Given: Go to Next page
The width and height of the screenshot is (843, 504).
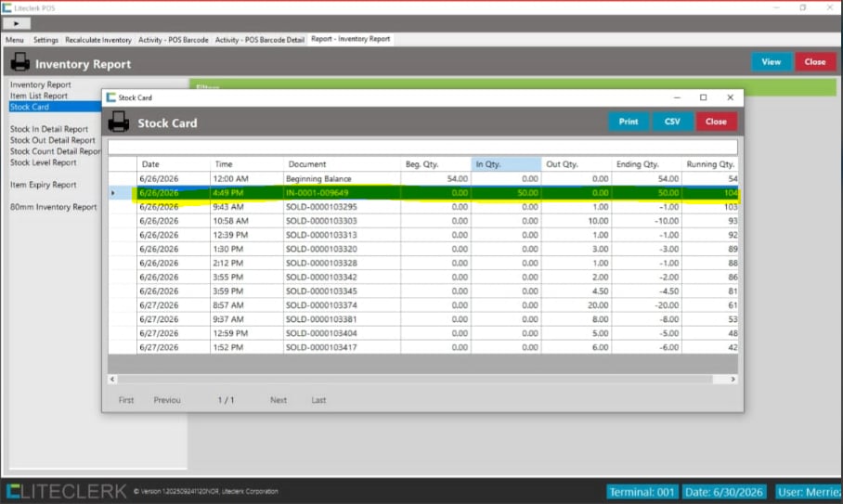Looking at the screenshot, I should (x=279, y=400).
